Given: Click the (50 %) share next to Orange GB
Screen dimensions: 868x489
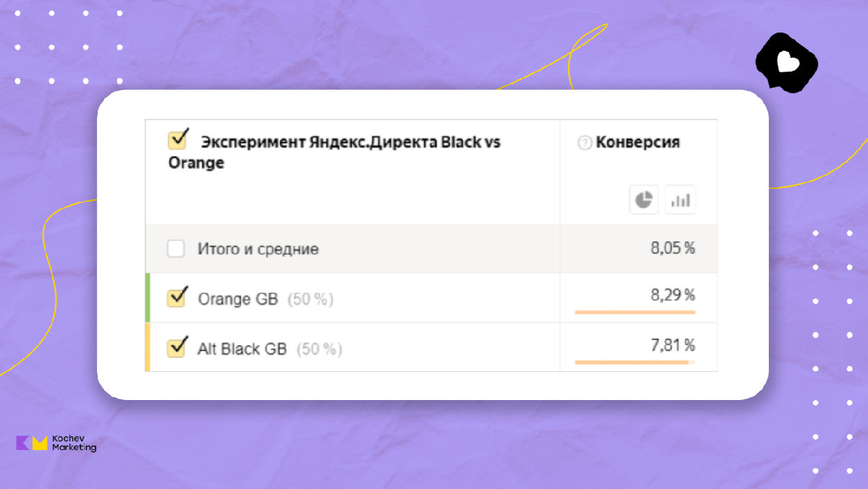Looking at the screenshot, I should pos(310,299).
